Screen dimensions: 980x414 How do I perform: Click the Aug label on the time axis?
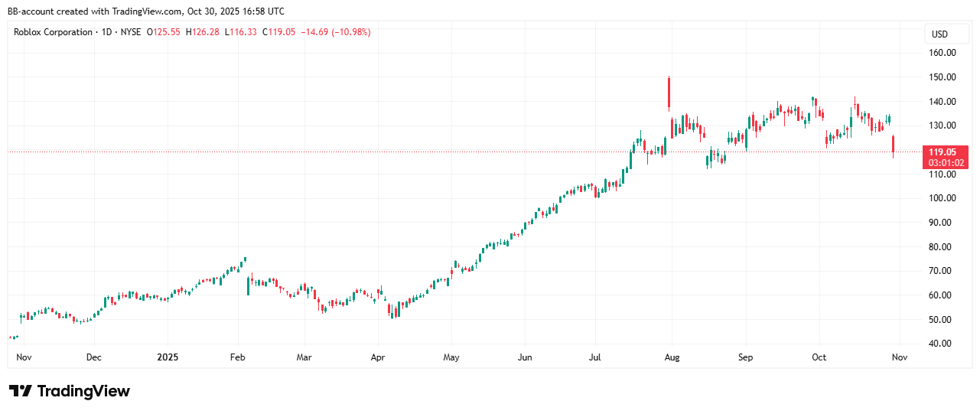[x=672, y=357]
